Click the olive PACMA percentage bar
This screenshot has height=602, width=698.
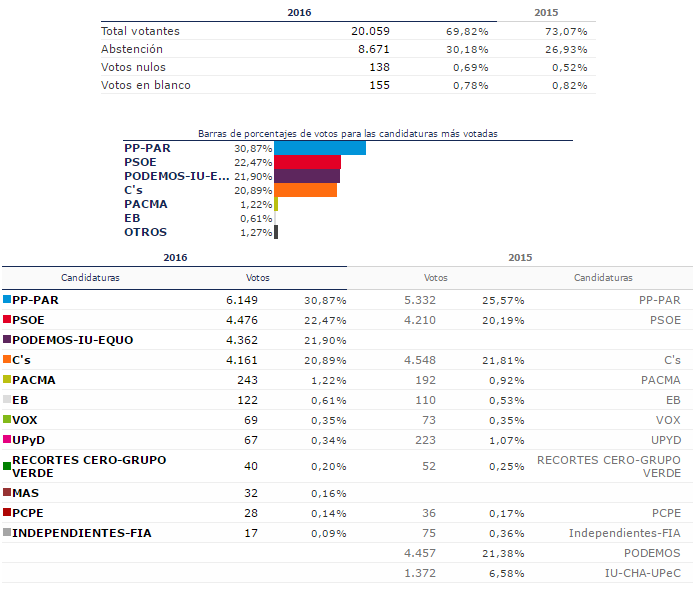tap(276, 204)
